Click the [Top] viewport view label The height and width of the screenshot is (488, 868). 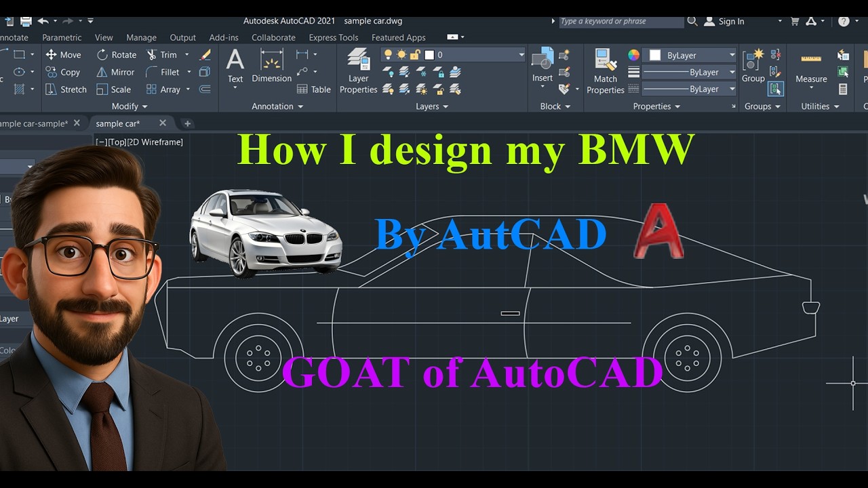[x=117, y=142]
